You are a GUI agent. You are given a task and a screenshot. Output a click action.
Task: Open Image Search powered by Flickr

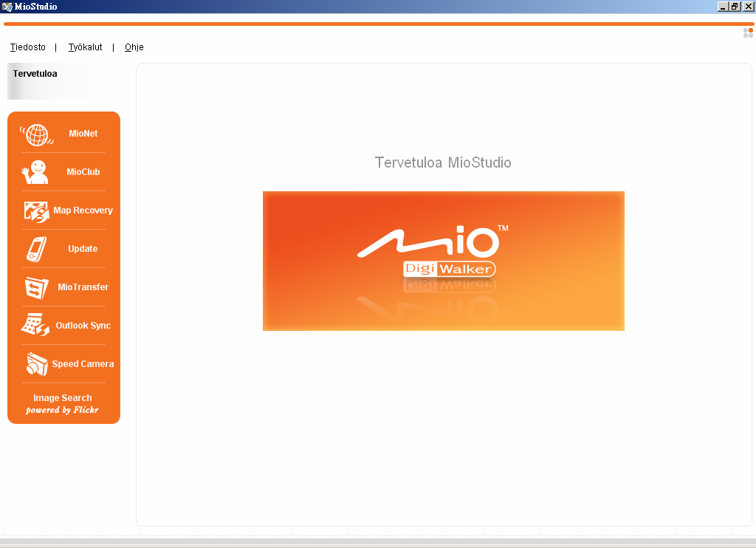62,404
